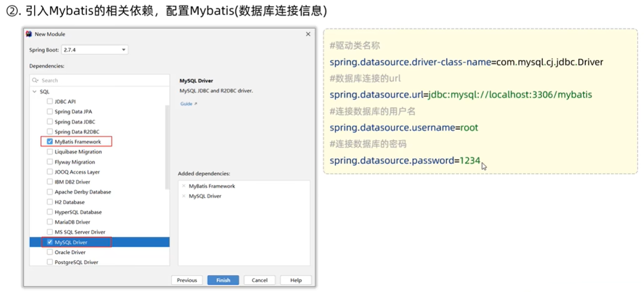644x292 pixels.
Task: Check the Spring Data JDBC option
Action: click(x=50, y=122)
